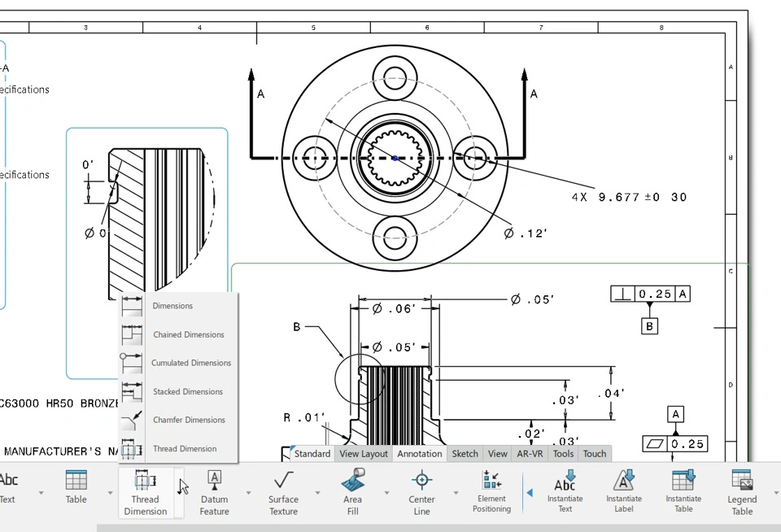This screenshot has width=781, height=532.
Task: Click the perpendicularity tolerance frame 0.25 A
Action: [x=650, y=294]
